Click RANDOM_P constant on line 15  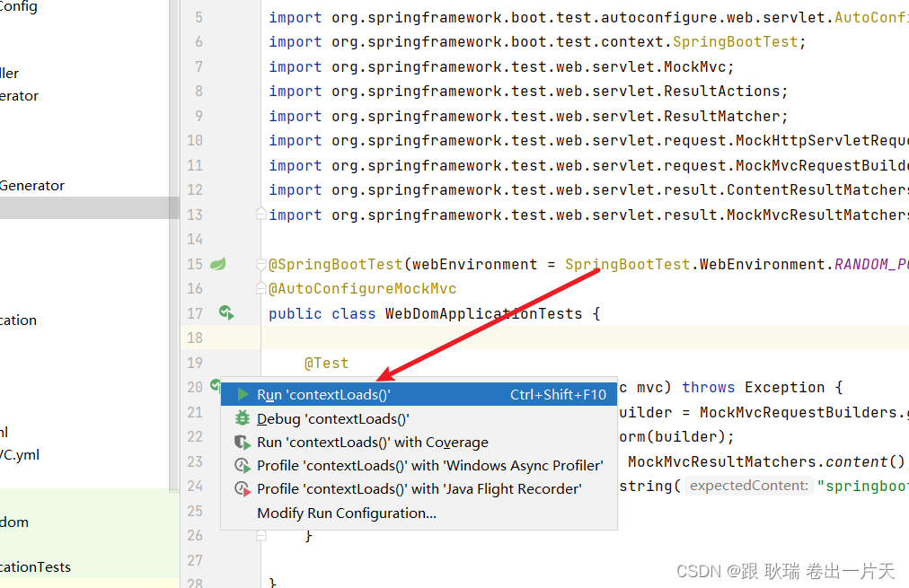[x=871, y=264]
